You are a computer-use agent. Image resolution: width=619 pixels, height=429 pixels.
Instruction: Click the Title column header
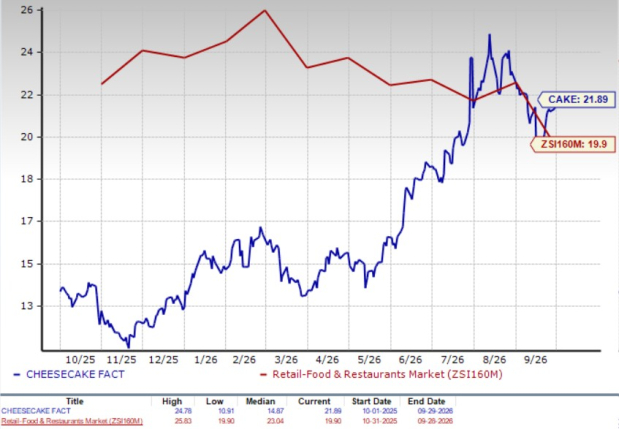pyautogui.click(x=75, y=401)
